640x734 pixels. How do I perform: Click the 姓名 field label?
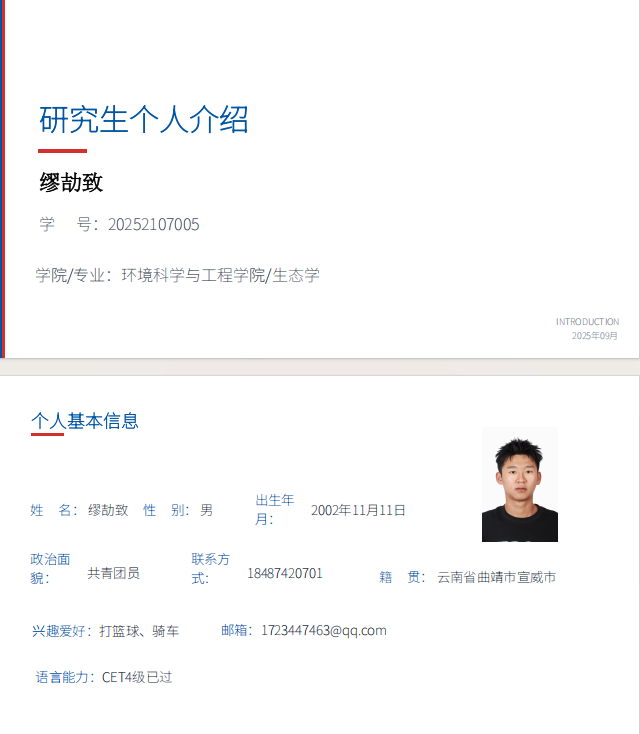point(53,510)
